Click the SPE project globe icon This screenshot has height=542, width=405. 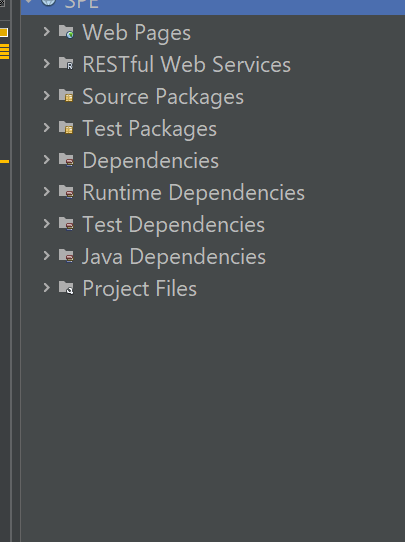[48, 3]
